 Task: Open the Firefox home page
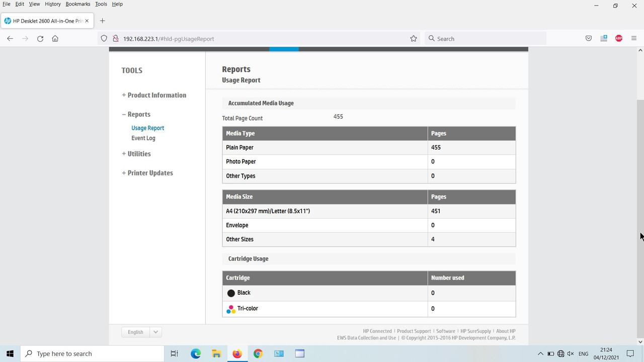pyautogui.click(x=55, y=39)
